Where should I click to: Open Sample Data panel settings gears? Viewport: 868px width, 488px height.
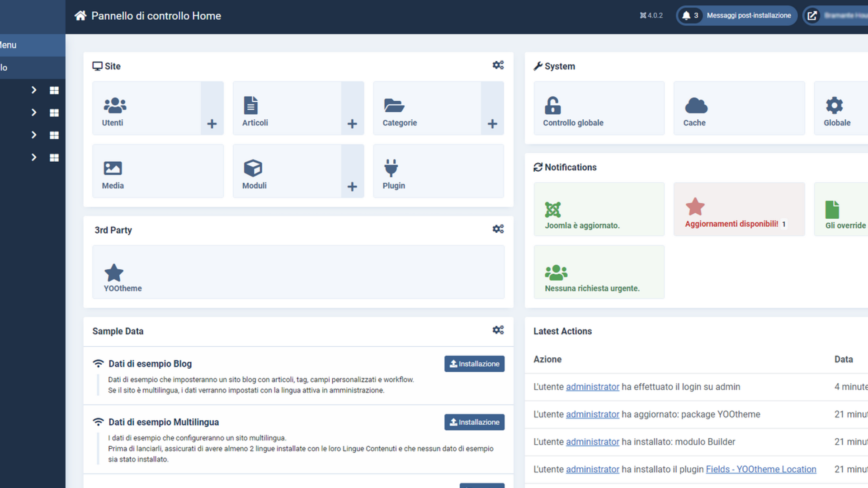[498, 330]
